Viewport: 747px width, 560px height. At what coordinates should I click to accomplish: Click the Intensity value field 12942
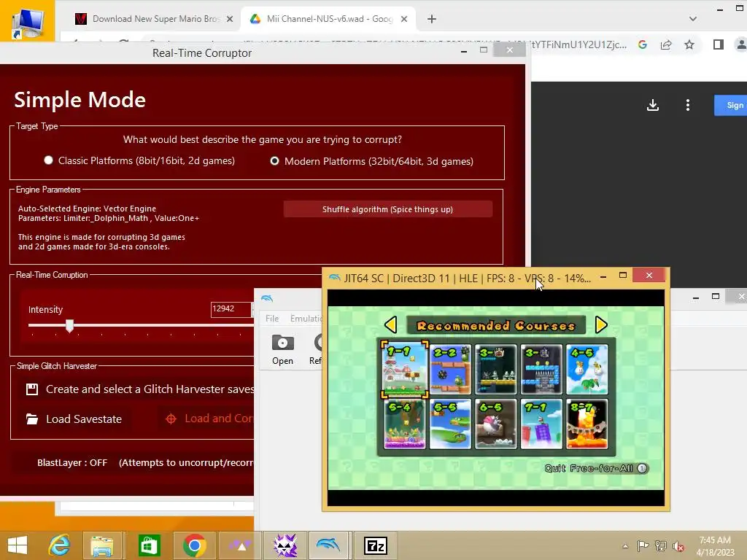point(231,309)
